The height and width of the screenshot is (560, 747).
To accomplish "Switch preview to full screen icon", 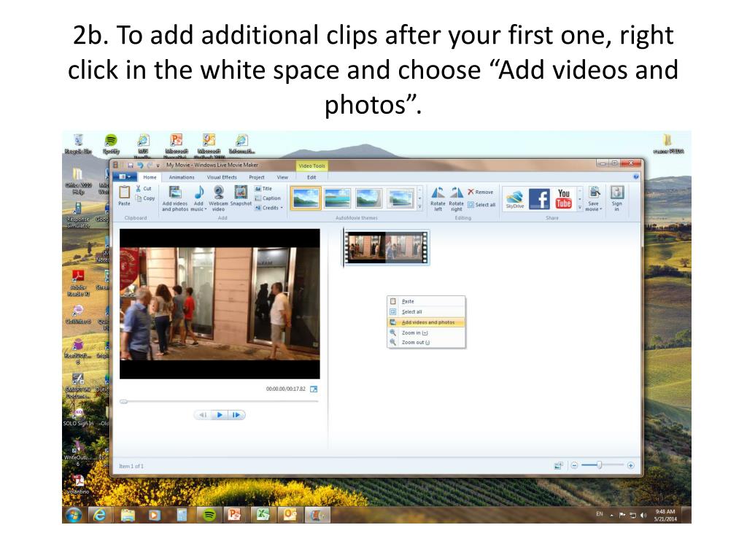I will pos(314,389).
